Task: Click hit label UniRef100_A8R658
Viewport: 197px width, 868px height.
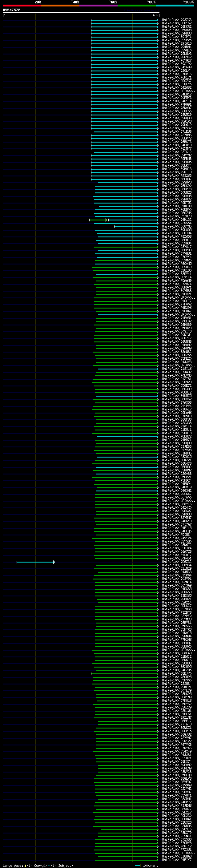Action: pos(177,592)
